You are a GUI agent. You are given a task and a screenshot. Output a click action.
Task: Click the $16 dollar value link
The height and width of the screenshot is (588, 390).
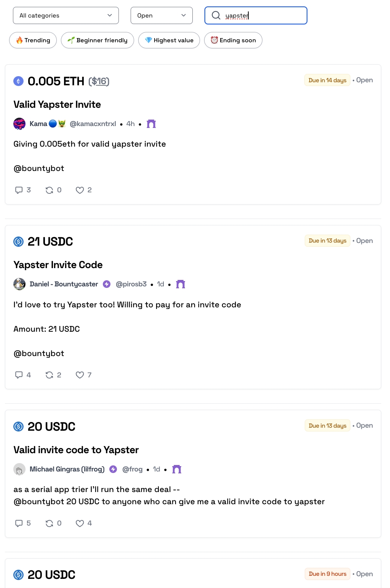point(99,81)
